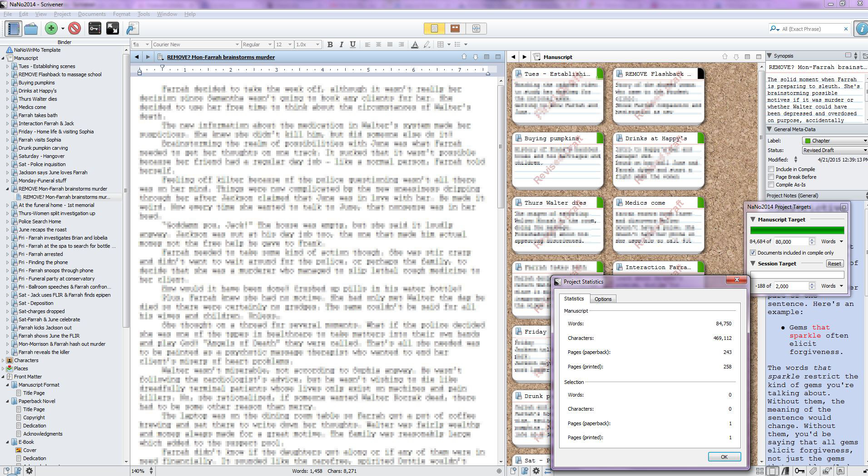Image resolution: width=868 pixels, height=476 pixels.
Task: Click the search field All (Exact Phrase)
Action: (x=809, y=29)
